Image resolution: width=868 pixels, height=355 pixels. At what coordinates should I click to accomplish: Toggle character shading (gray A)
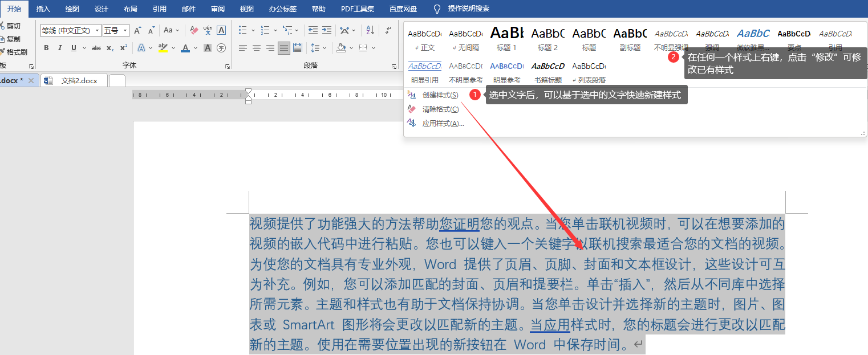coord(208,48)
